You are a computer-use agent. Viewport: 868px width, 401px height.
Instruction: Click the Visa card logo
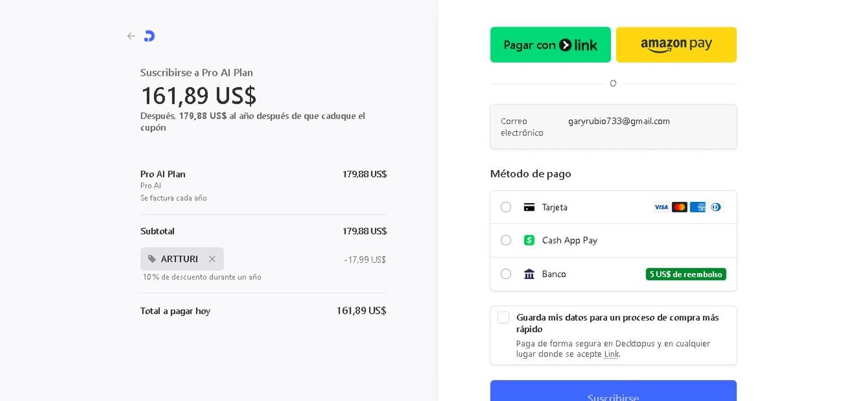point(661,207)
